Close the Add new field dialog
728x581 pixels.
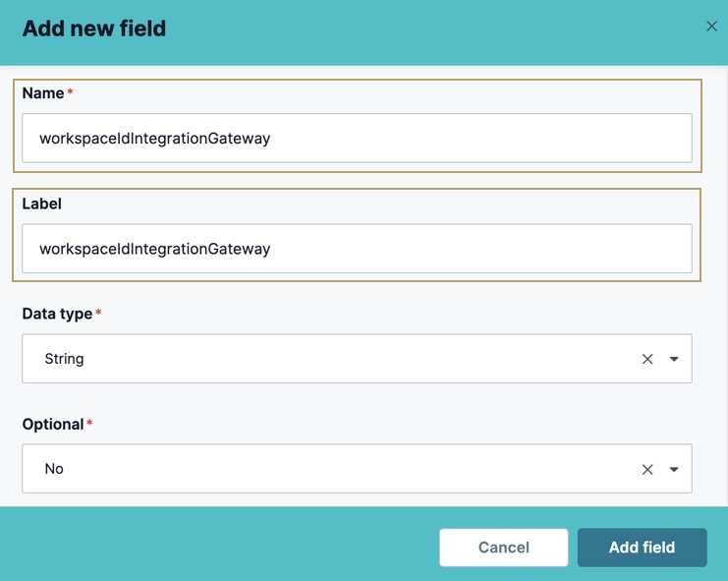coord(711,27)
